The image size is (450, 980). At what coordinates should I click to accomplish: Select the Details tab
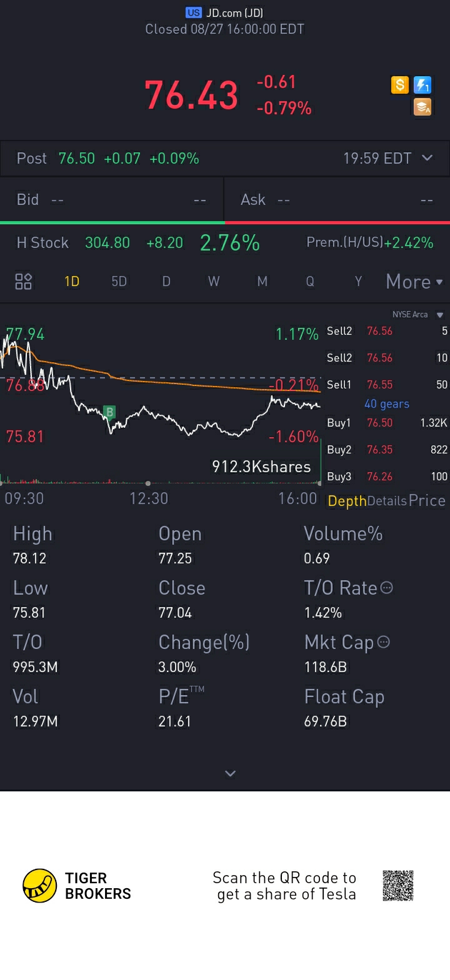(387, 501)
